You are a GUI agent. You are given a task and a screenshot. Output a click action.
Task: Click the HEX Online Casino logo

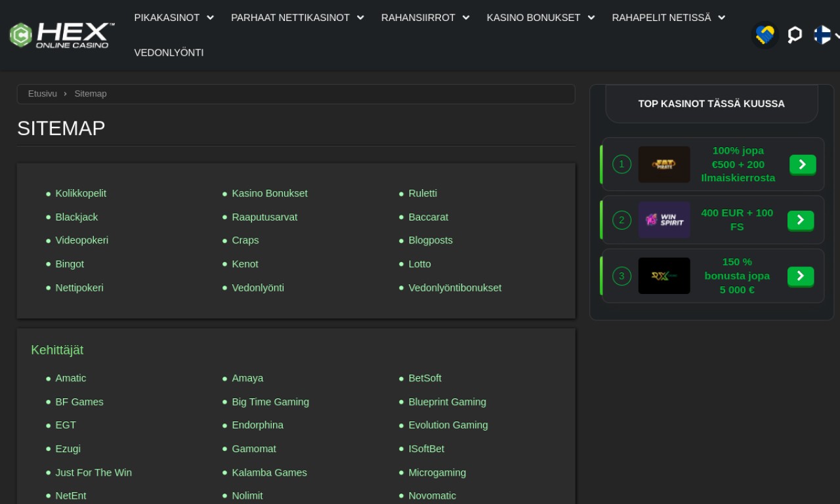(x=62, y=35)
